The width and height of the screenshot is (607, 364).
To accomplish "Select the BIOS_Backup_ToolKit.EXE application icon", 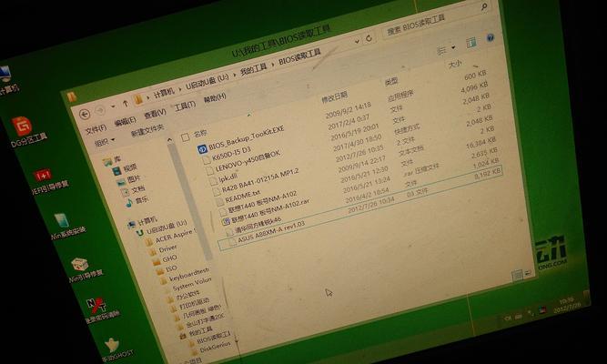I will (202, 149).
